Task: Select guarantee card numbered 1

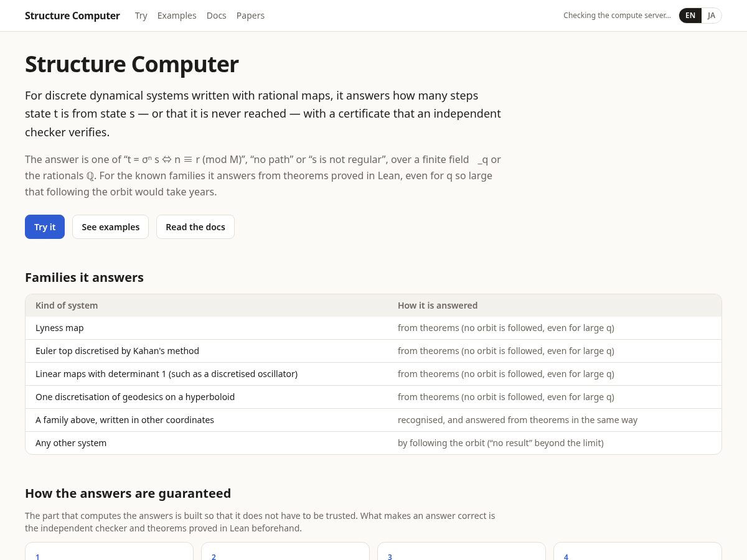Action: coord(109,551)
